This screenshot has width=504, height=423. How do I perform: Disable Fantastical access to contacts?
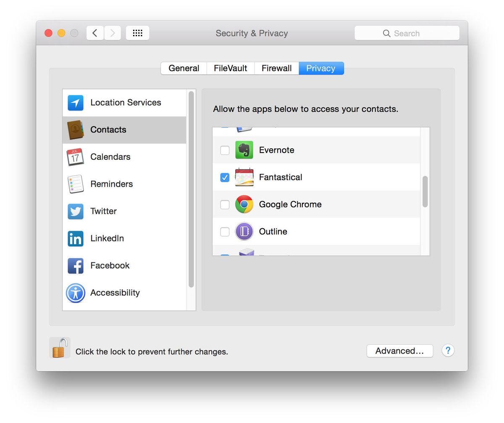coord(225,177)
